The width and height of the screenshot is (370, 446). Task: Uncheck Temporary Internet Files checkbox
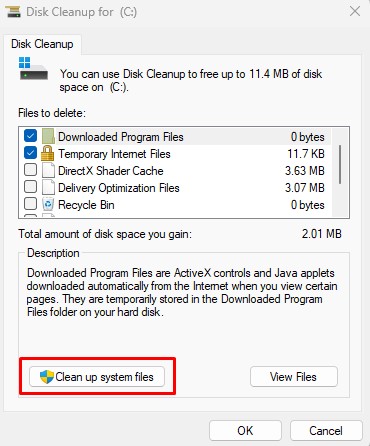pos(30,153)
